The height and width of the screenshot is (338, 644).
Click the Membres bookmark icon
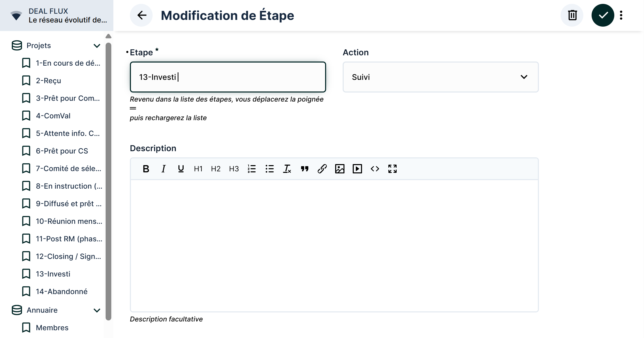coord(26,328)
